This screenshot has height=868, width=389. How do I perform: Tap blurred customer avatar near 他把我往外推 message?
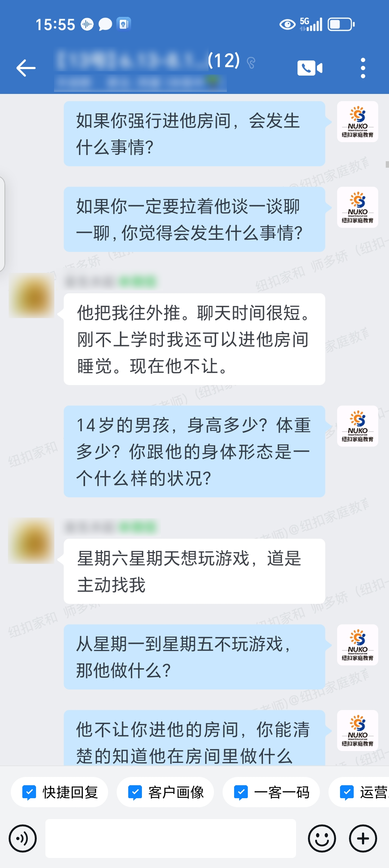pos(32,295)
